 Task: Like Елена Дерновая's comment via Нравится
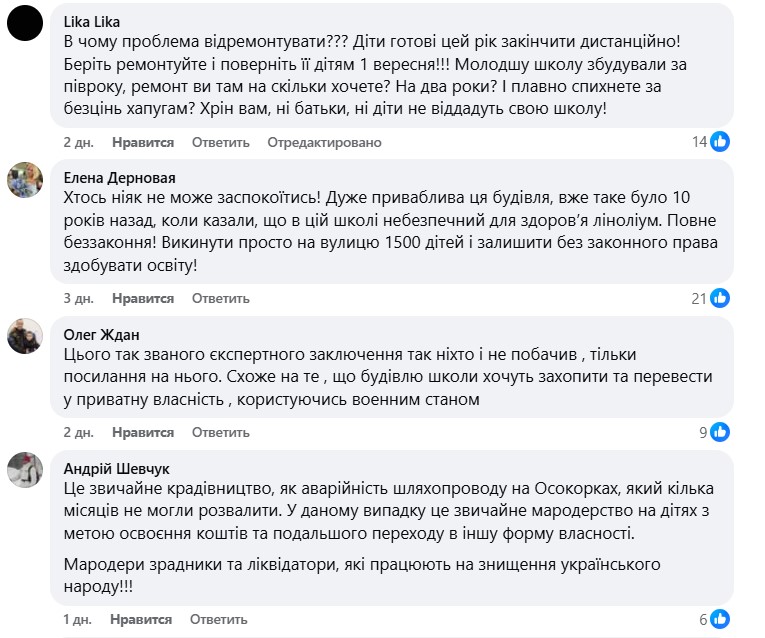point(143,298)
